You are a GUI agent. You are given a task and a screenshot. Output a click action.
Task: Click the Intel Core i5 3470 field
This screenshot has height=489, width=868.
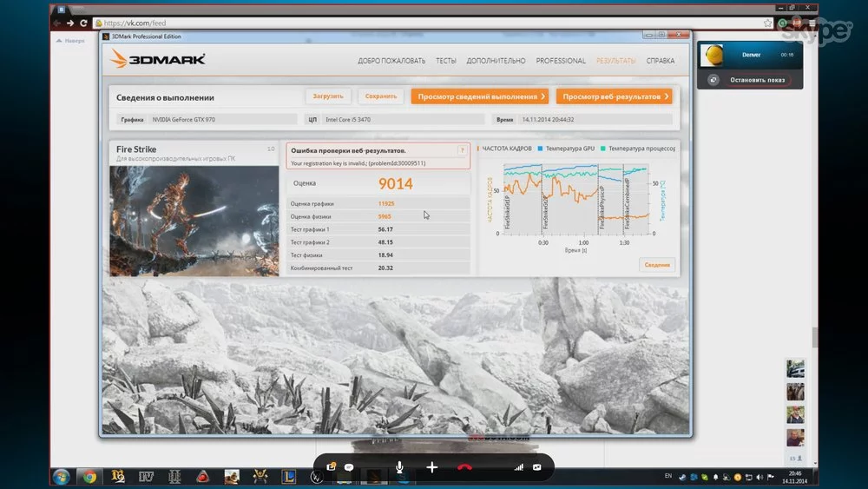pyautogui.click(x=403, y=120)
